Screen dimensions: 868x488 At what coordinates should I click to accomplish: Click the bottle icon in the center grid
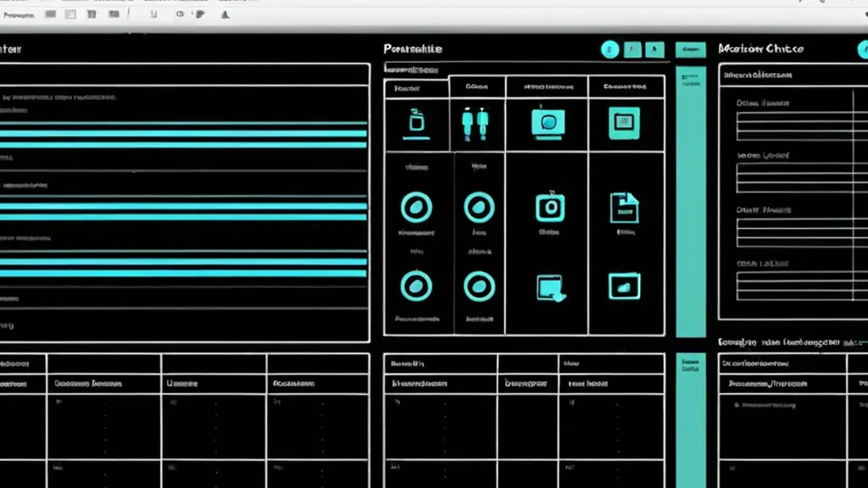(416, 123)
